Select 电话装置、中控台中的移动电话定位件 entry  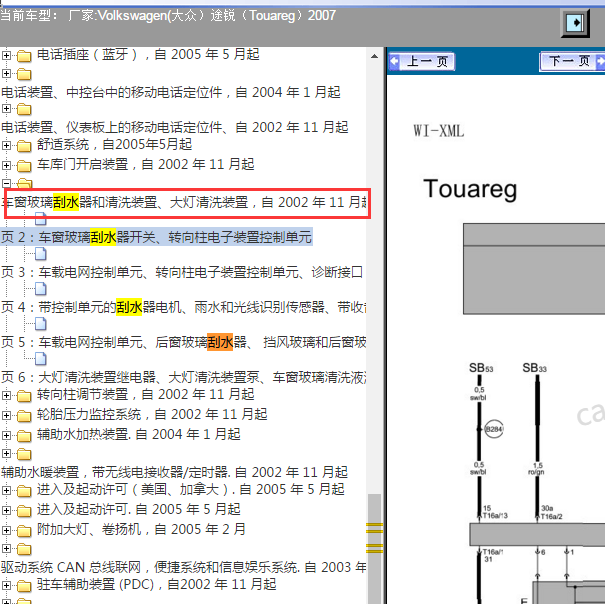(171, 92)
